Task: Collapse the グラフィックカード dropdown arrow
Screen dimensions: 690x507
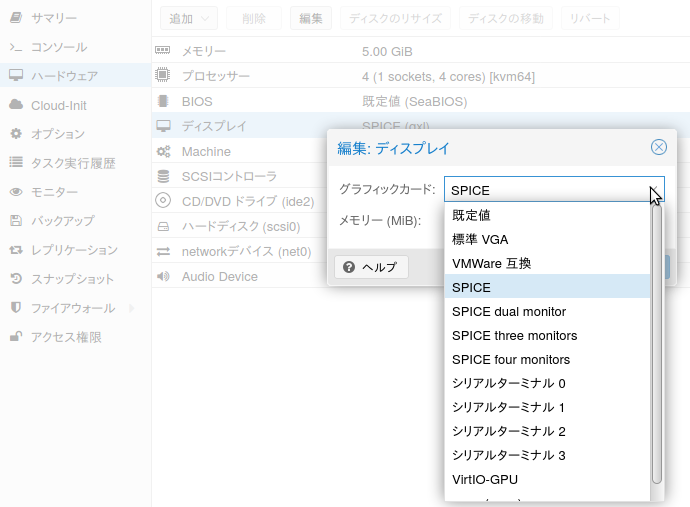Action: pos(655,190)
